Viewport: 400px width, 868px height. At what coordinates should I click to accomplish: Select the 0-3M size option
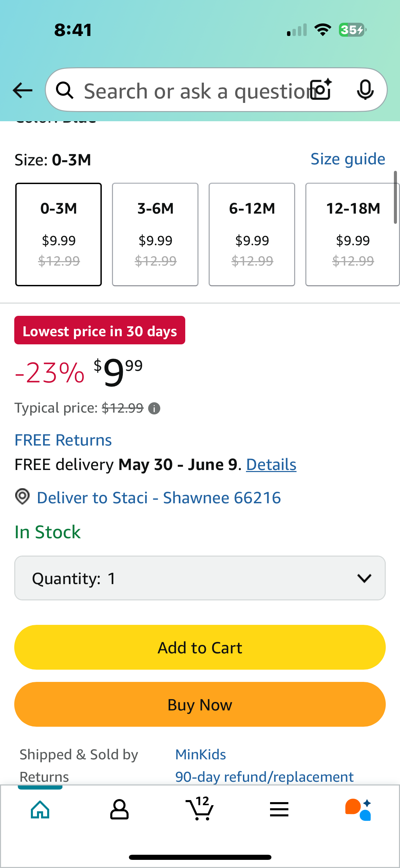pos(58,234)
